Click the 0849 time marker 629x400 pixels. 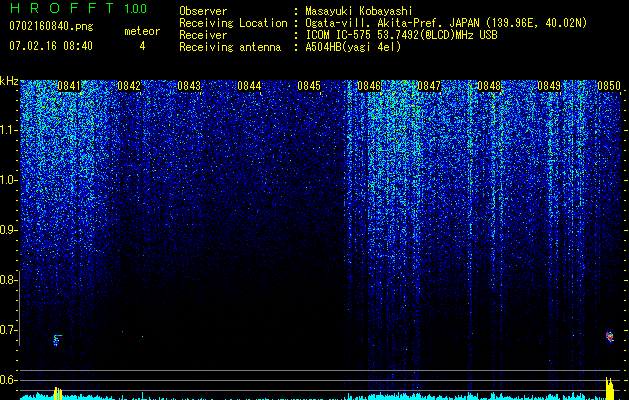[549, 86]
